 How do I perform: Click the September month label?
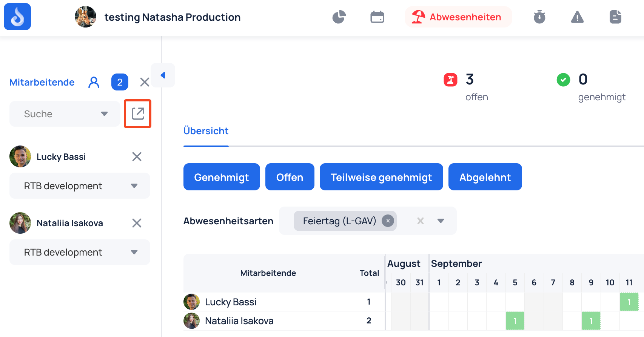456,263
